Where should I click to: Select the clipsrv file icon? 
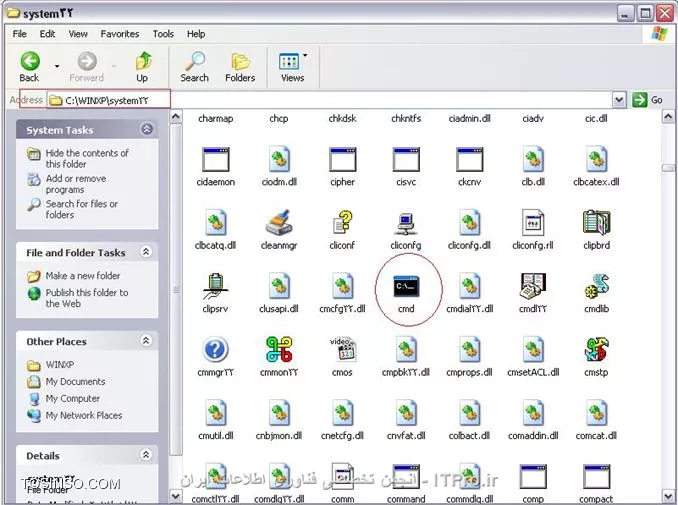tap(215, 286)
